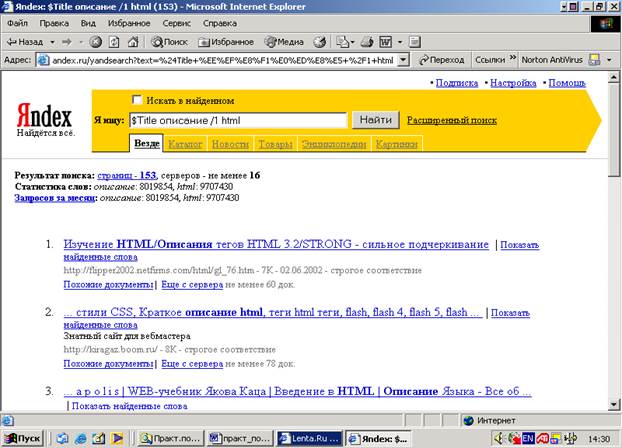This screenshot has width=622, height=448.
Task: Open the Search (Поиск) toolbar panel
Action: 169,42
